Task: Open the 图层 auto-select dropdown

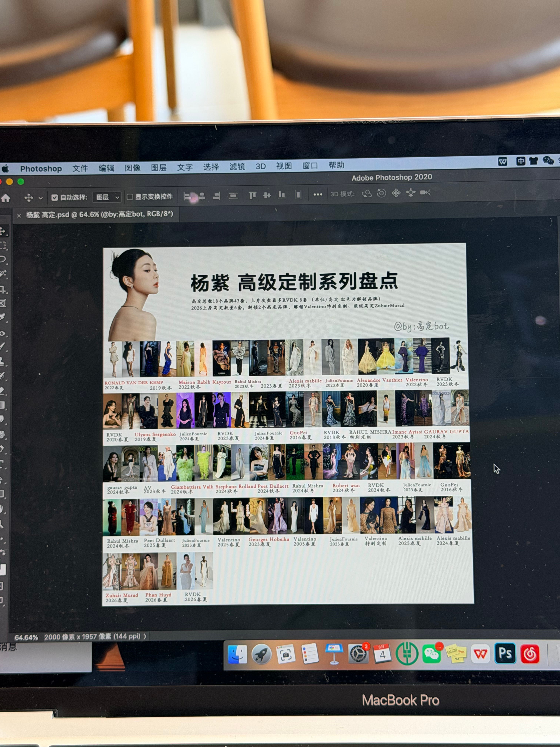Action: [x=107, y=197]
